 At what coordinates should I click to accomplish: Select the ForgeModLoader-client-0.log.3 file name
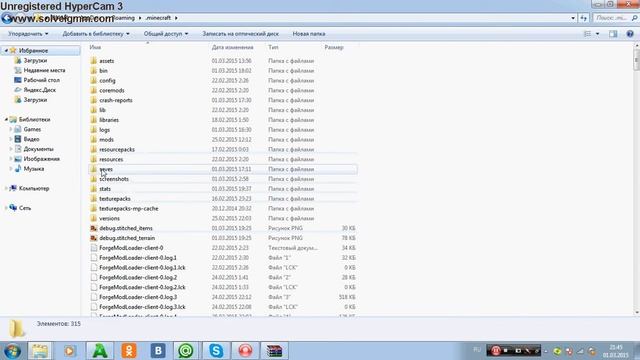[138, 297]
